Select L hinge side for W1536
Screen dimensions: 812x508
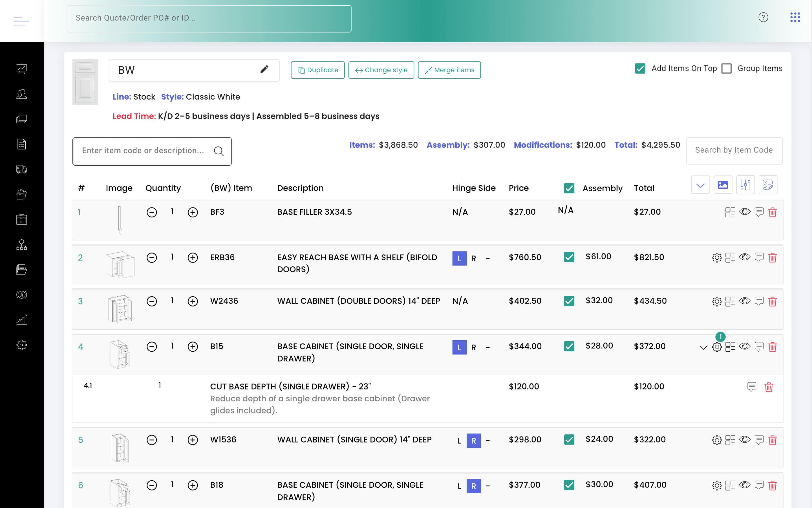tap(459, 441)
